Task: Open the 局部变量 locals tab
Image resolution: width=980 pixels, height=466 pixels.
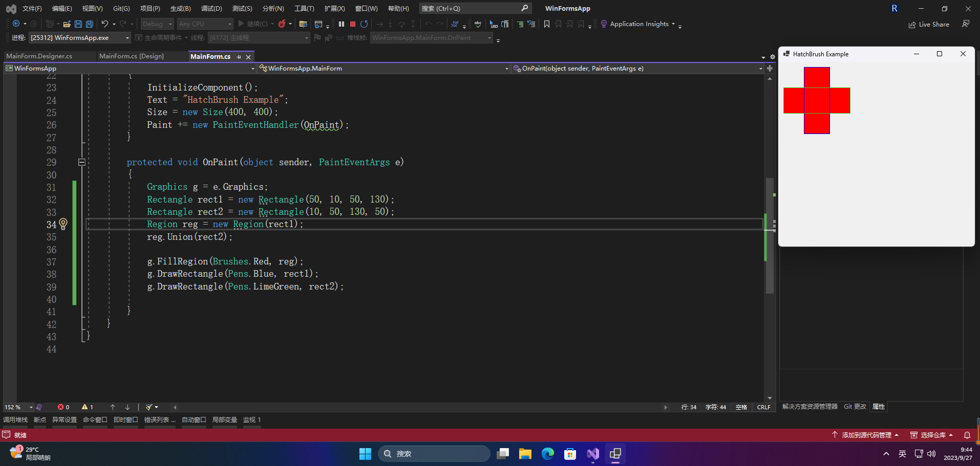Action: click(225, 419)
